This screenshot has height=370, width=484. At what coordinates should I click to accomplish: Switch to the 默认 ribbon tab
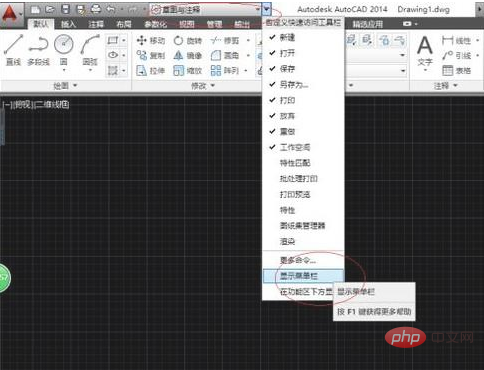click(x=41, y=24)
